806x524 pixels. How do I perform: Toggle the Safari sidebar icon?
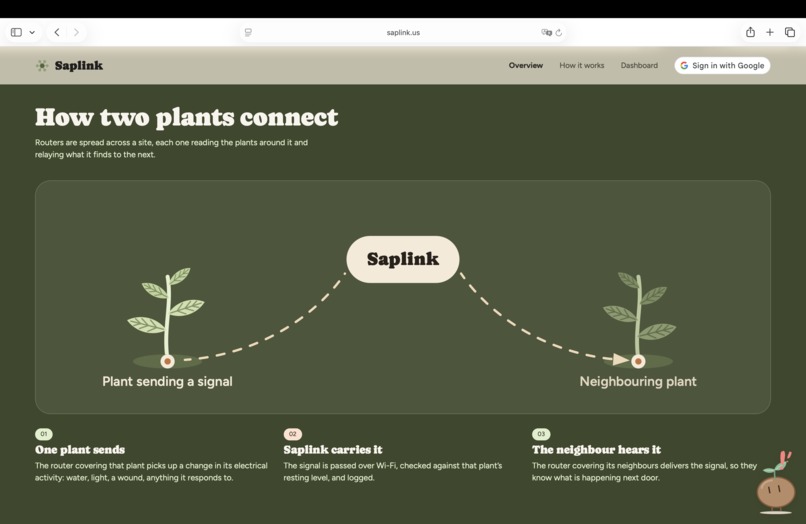click(16, 32)
